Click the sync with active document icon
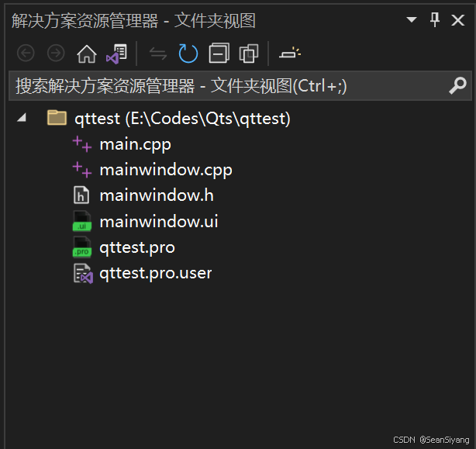Viewport: 476px width, 449px height. click(x=158, y=54)
